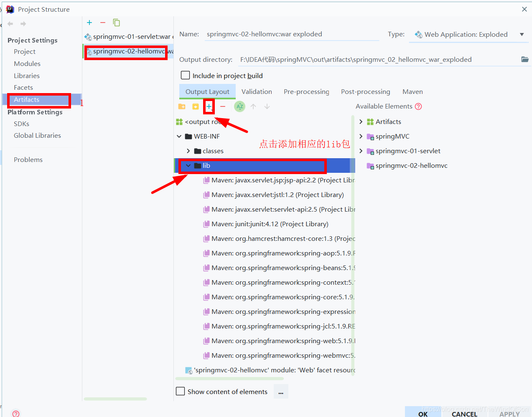Select springmvc-02-hellomvc:war artifact in list
This screenshot has width=532, height=417.
128,51
